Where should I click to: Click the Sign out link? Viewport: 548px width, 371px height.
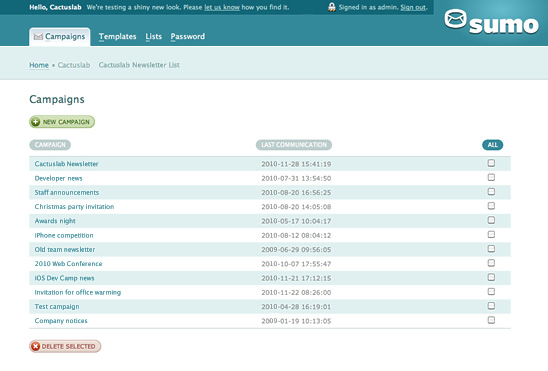[413, 7]
